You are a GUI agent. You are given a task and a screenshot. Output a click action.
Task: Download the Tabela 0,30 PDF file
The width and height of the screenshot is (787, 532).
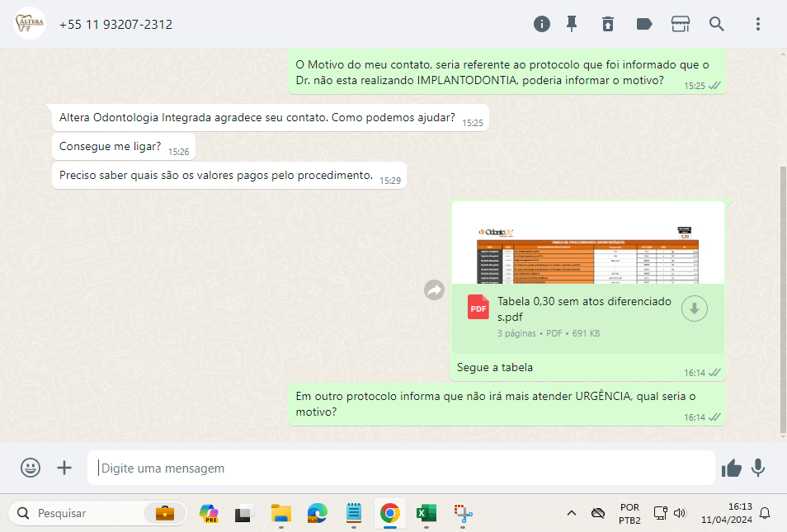pos(695,308)
